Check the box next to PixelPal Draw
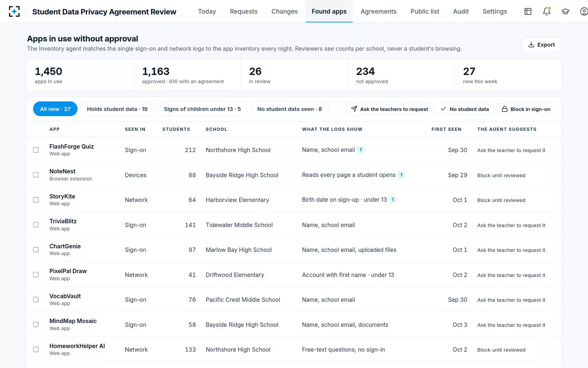Viewport: 588px width, 368px height. click(36, 275)
